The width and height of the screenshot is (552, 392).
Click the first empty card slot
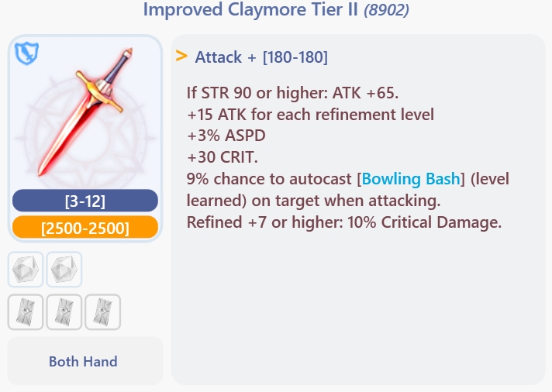(x=26, y=311)
